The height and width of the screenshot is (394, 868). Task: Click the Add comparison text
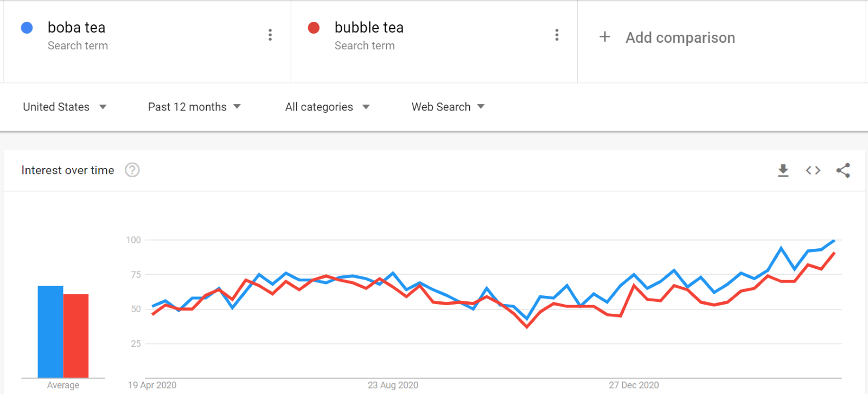(680, 37)
